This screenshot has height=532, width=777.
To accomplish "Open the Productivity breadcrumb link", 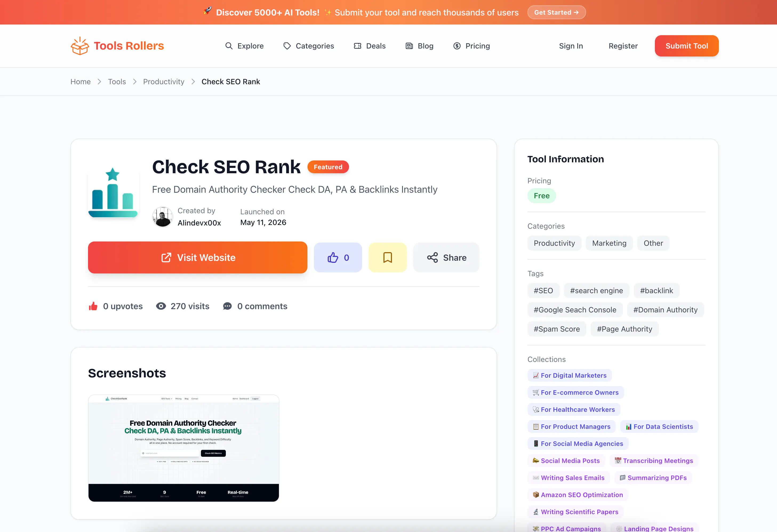I will [x=163, y=82].
